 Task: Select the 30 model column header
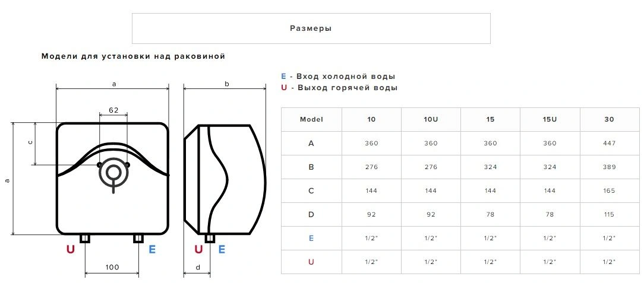pos(610,119)
